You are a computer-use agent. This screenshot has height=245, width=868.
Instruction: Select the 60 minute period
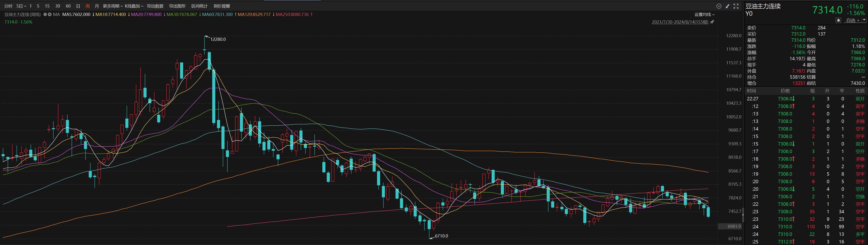click(68, 6)
